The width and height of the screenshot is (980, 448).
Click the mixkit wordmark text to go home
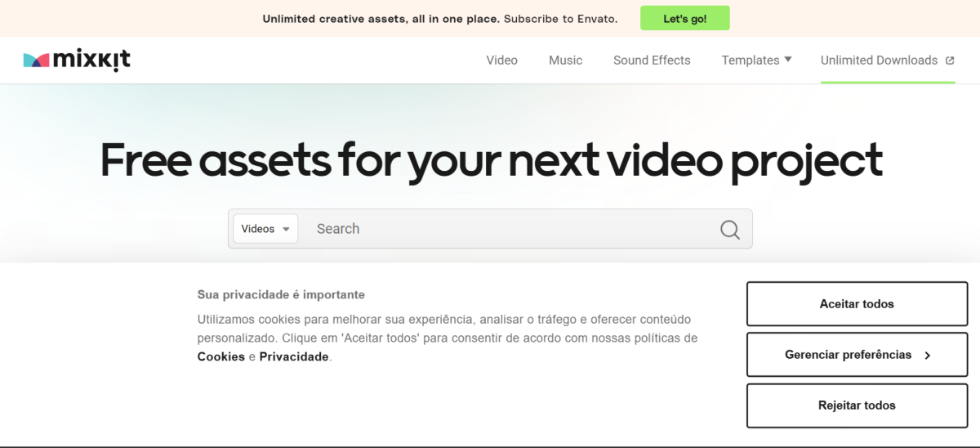pyautogui.click(x=91, y=60)
